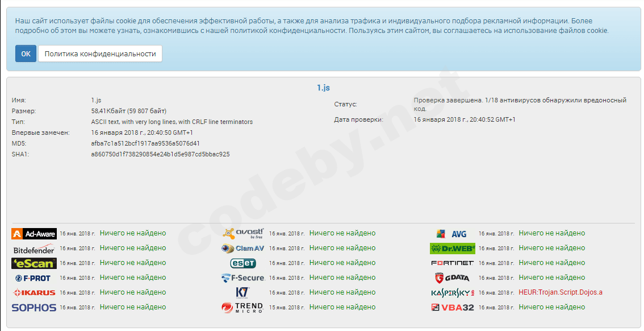Click the AVG logo
This screenshot has height=331, width=644.
(x=451, y=234)
